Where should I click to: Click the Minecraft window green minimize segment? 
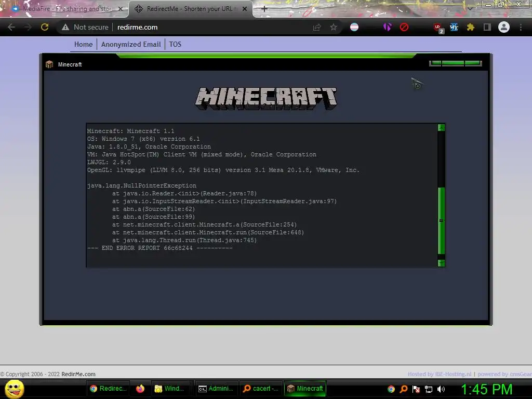coord(436,63)
